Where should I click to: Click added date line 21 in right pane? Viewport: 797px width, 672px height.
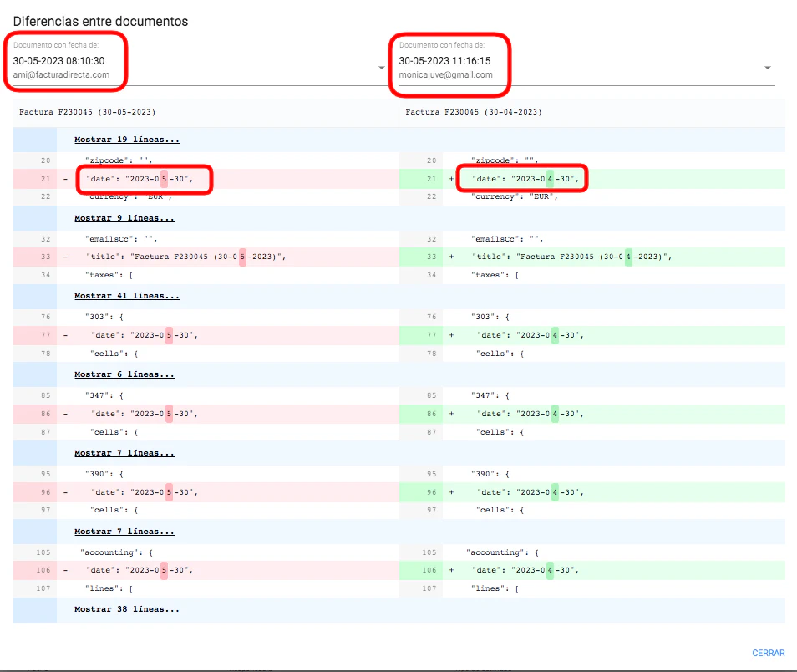[525, 179]
